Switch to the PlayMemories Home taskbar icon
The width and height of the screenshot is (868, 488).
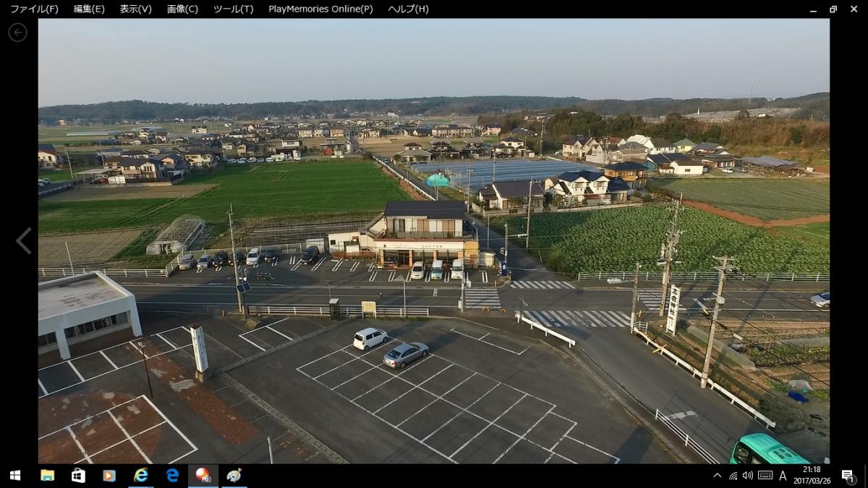tap(203, 476)
